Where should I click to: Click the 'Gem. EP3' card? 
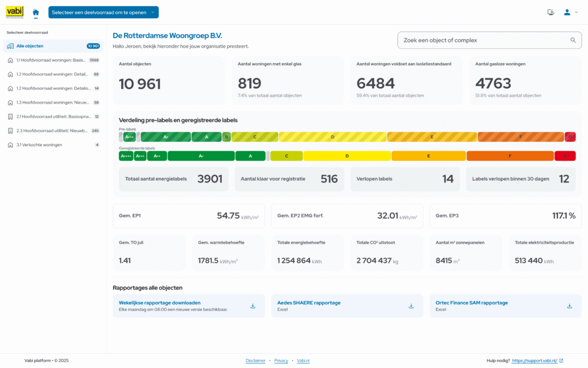click(506, 216)
